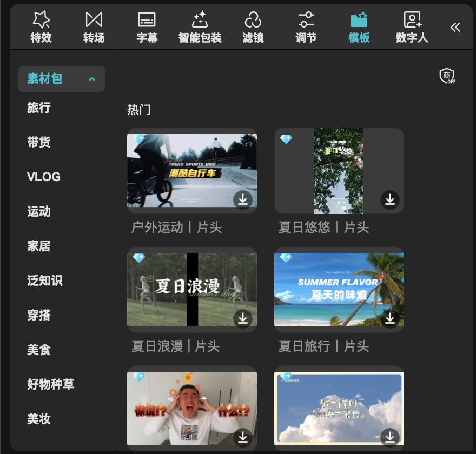
Task: Open the 滤镜 filters tab
Action: [253, 27]
